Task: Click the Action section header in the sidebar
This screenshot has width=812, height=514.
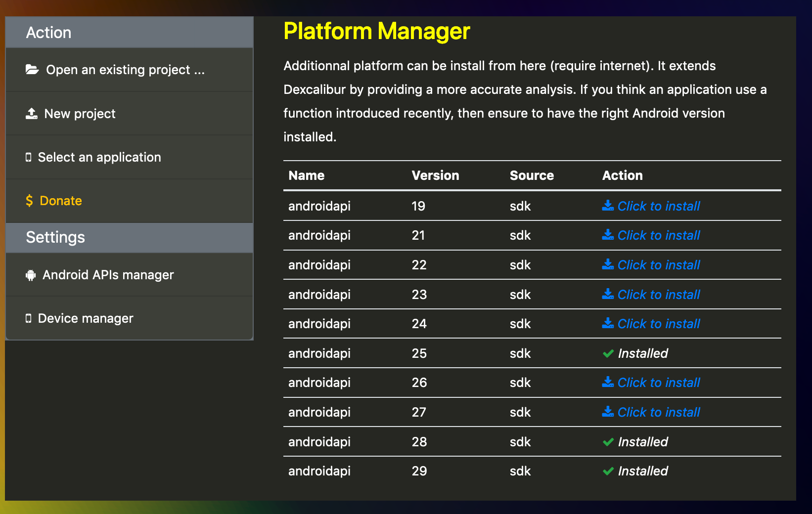Action: coord(129,33)
